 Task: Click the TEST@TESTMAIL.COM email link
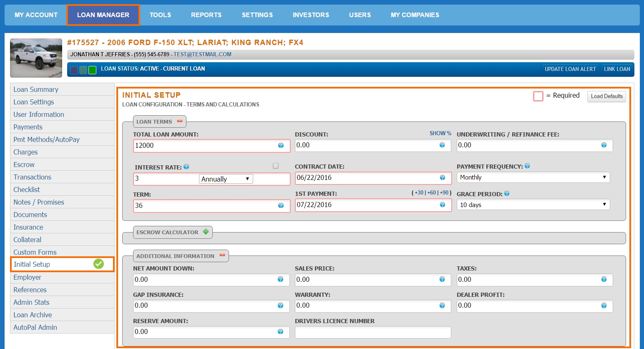(202, 54)
